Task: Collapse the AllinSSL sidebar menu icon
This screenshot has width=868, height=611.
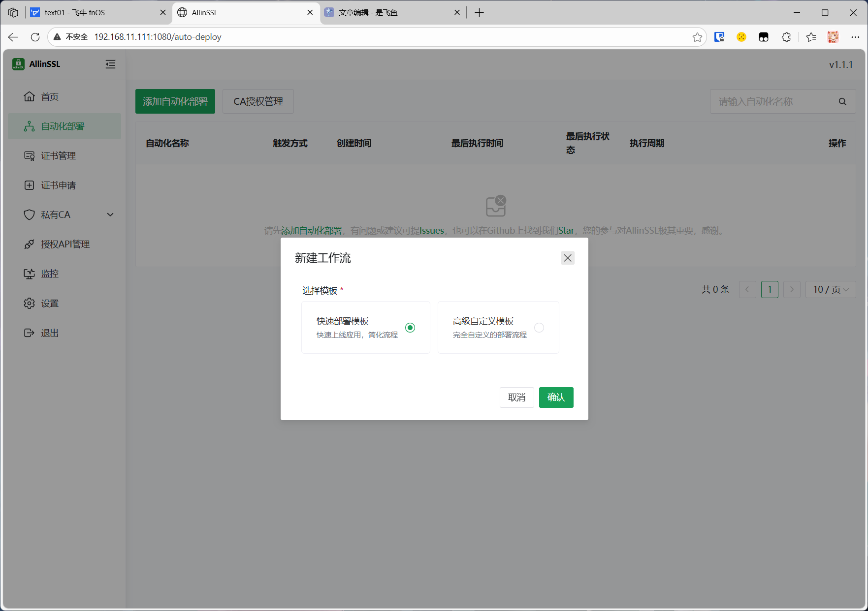Action: (110, 64)
